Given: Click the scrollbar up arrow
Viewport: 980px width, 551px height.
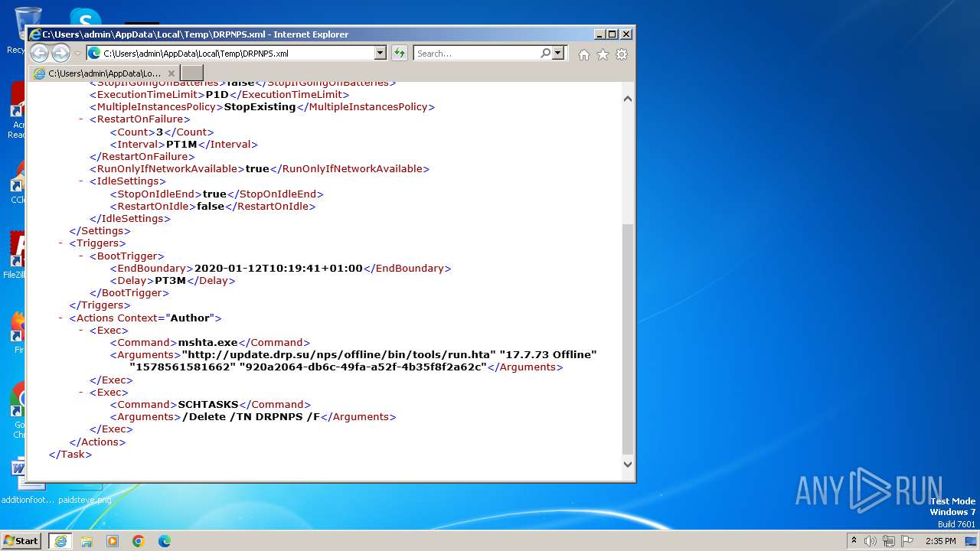Looking at the screenshot, I should (x=628, y=98).
